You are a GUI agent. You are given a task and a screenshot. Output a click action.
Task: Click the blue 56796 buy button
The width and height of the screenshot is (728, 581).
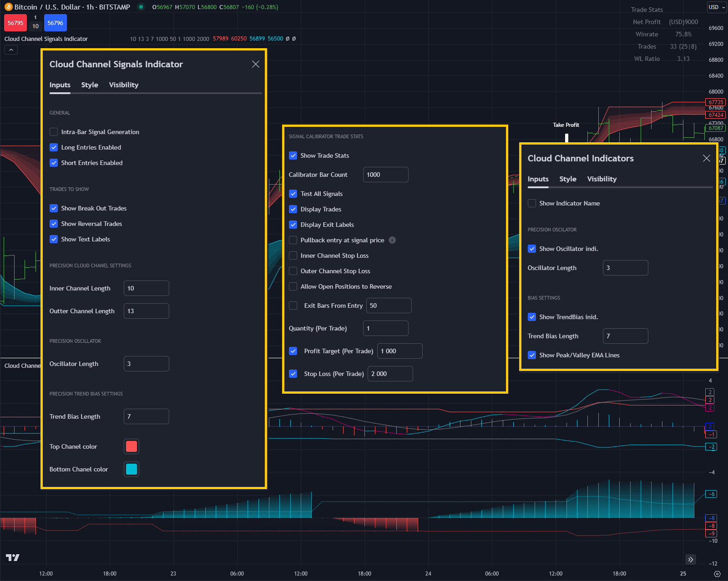55,22
